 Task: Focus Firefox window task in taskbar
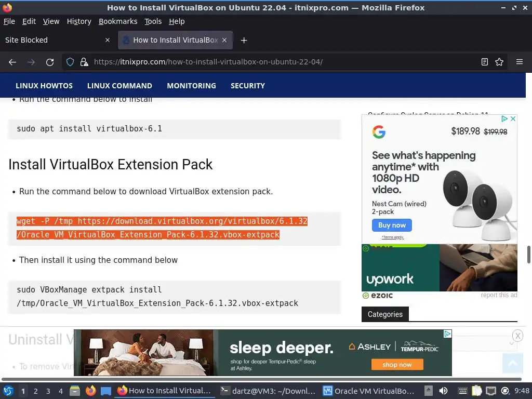(165, 391)
